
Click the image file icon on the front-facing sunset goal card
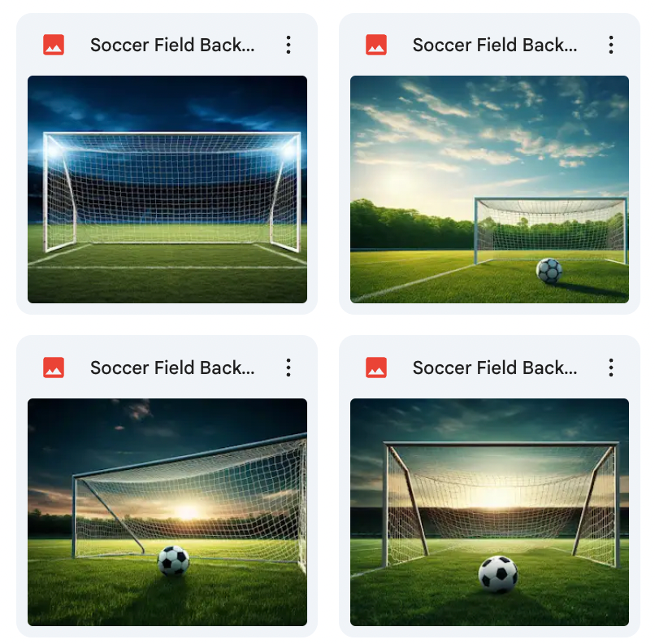(376, 368)
